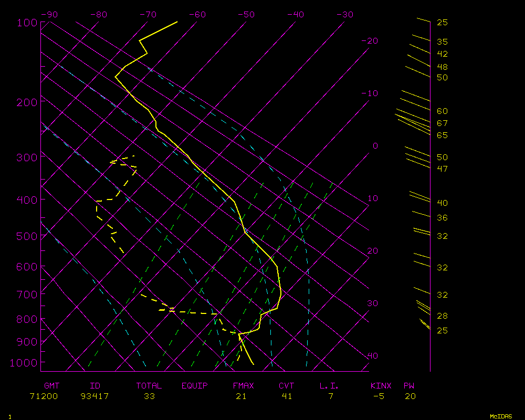Click the GMT header label
This screenshot has height=420, width=525.
click(x=52, y=386)
